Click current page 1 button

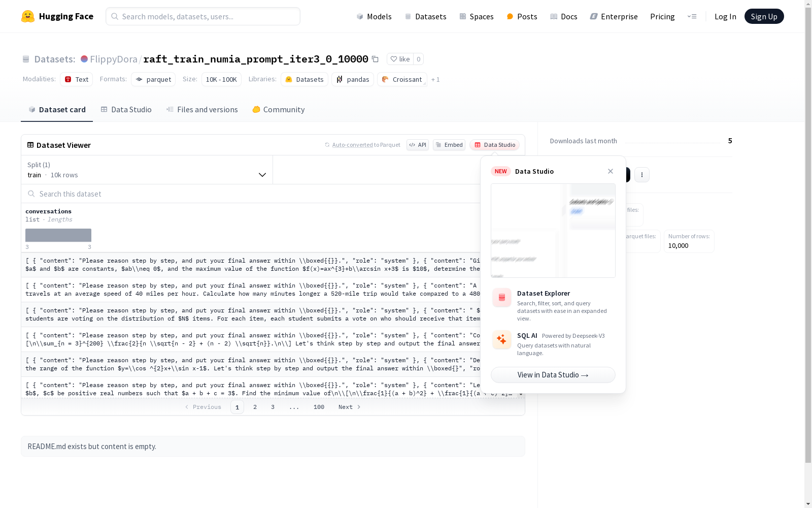[237, 407]
